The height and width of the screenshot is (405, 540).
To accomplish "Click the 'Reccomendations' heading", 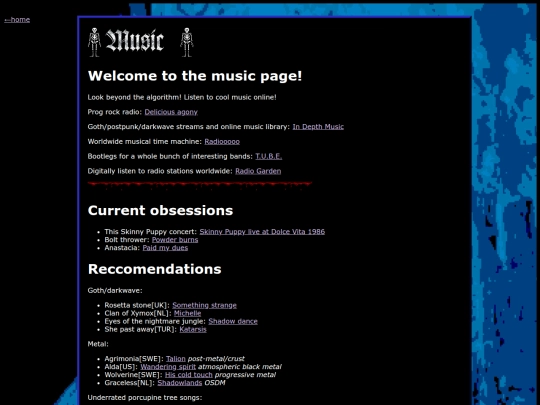I will [x=155, y=269].
